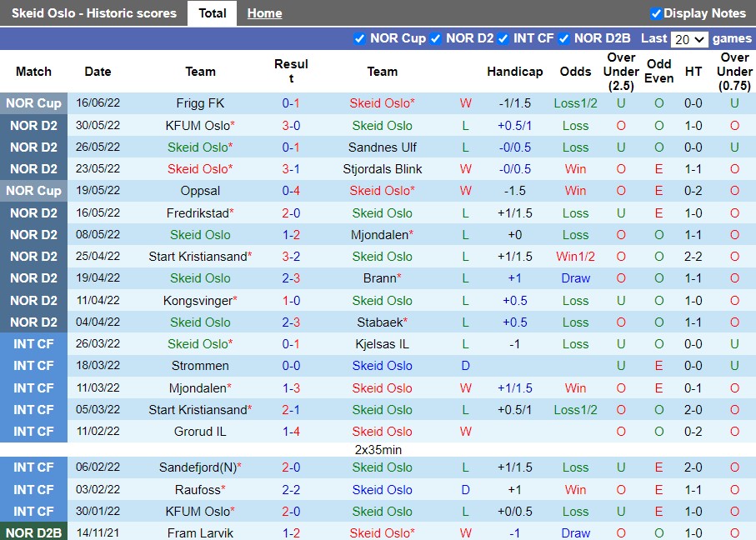Toggle the NOR D2 filter checkbox

(x=435, y=38)
